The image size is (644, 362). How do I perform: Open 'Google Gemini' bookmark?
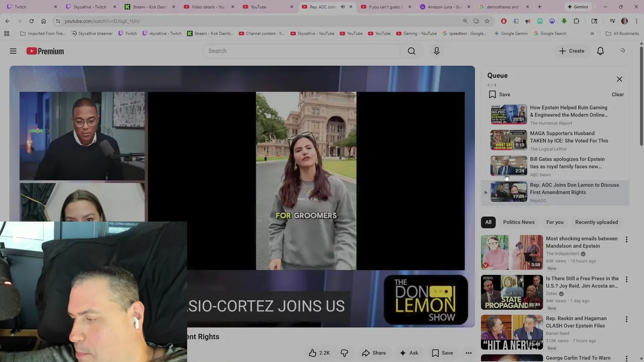click(510, 34)
